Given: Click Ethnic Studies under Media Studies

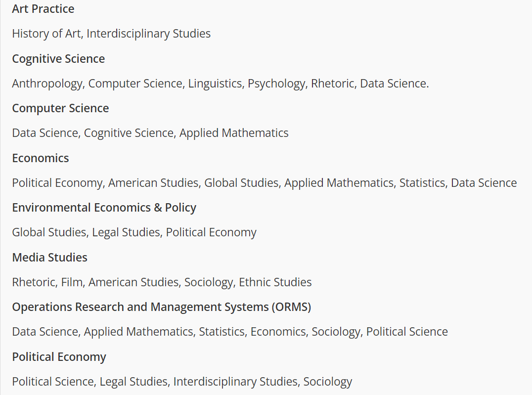Looking at the screenshot, I should click(x=275, y=282).
